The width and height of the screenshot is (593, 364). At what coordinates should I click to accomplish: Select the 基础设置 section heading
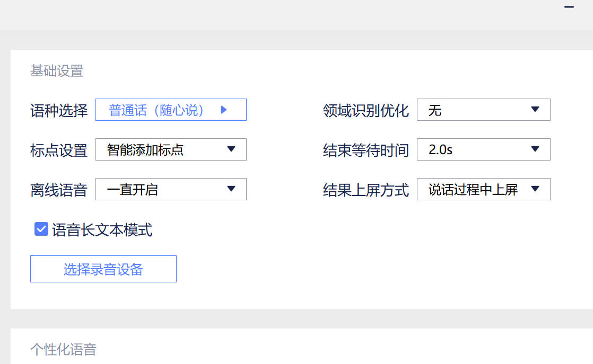(57, 71)
